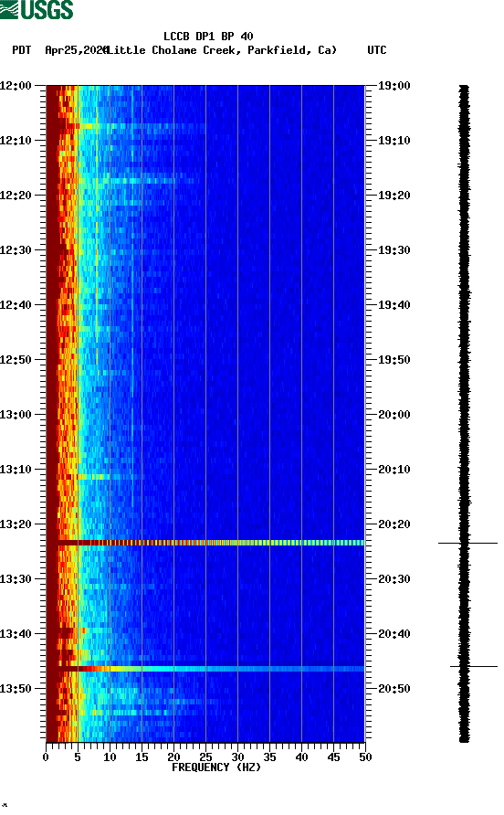Click the 12:20 PDT time label
Screen dimensions: 504x815
click(x=16, y=195)
